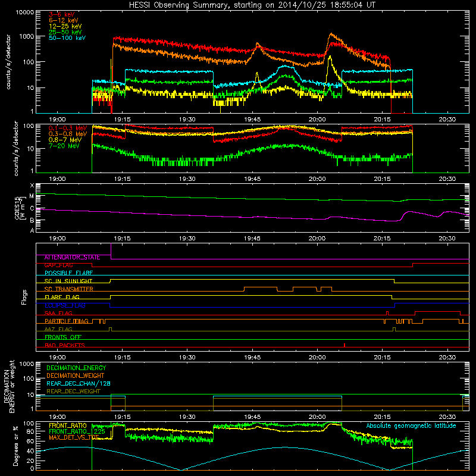The width and height of the screenshot is (476, 476).
Task: Click the A class tick on GOES axis
Action: (x=32, y=230)
